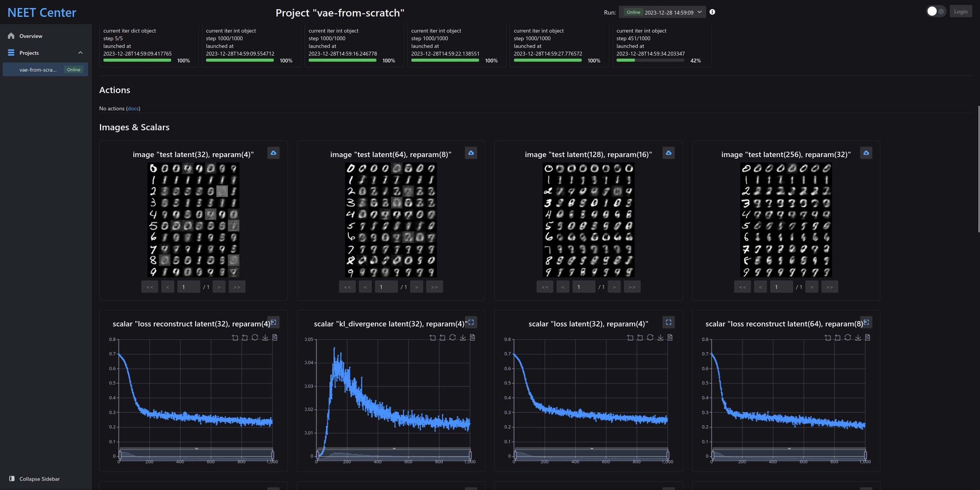Image resolution: width=980 pixels, height=490 pixels.
Task: Save loss reconstruct latent(64) chart as image
Action: tap(858, 338)
